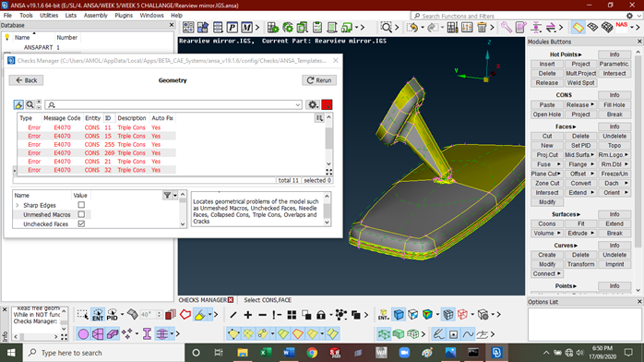This screenshot has height=362, width=644.
Task: Click the Fill Hole button
Action: pyautogui.click(x=614, y=104)
